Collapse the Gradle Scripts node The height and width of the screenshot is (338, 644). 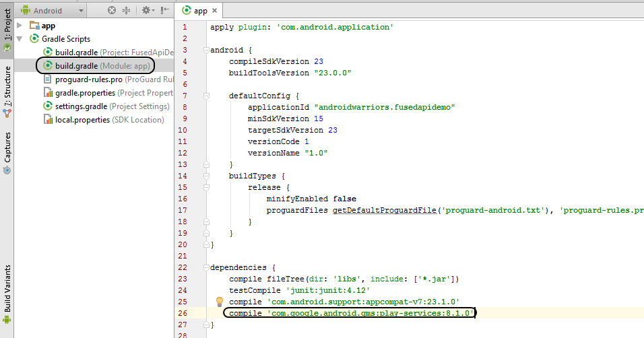click(x=20, y=38)
